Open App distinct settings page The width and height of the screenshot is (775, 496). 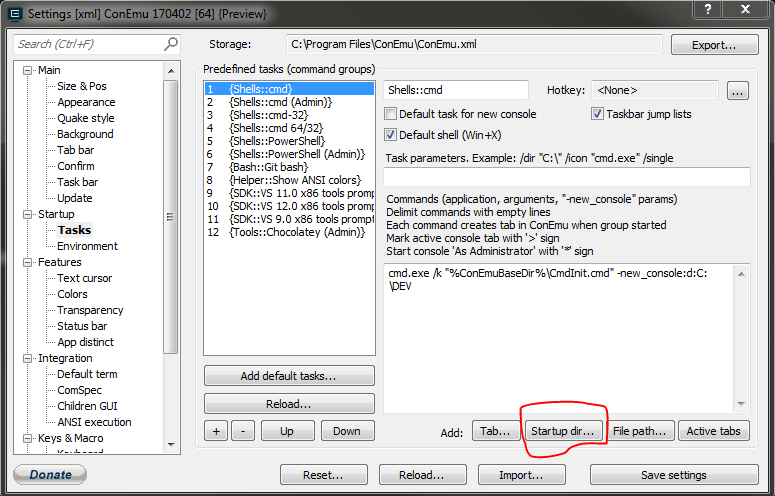tap(85, 342)
